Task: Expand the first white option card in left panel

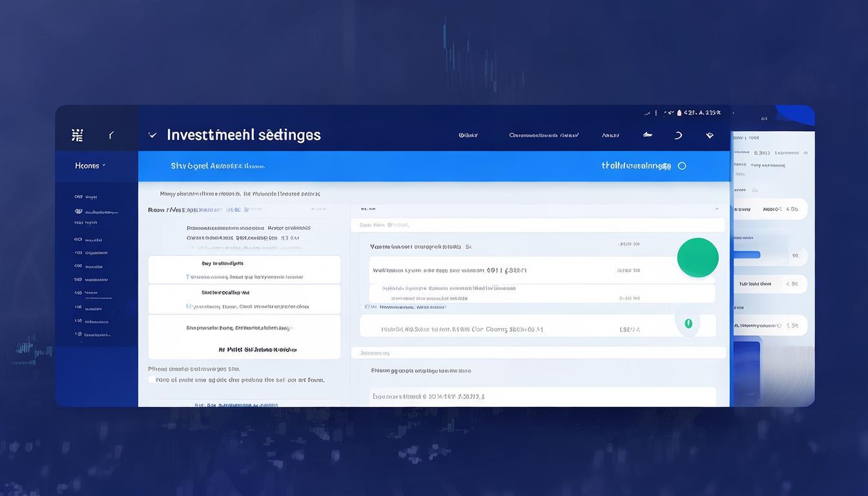Action: click(x=244, y=269)
